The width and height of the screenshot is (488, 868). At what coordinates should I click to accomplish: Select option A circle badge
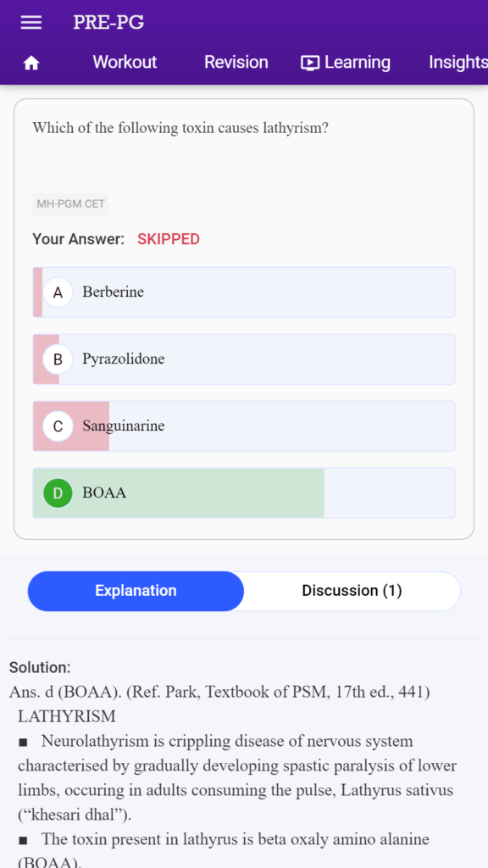[58, 292]
